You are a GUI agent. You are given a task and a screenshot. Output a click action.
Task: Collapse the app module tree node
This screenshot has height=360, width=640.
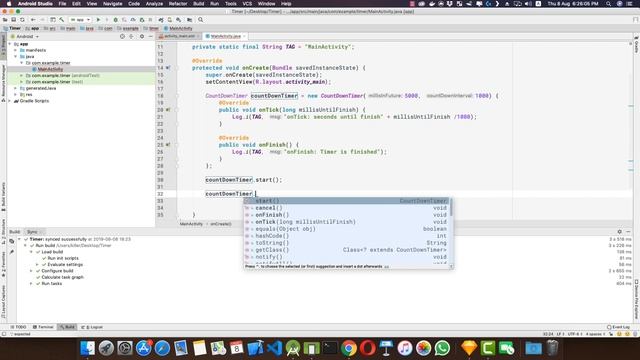tap(10, 44)
